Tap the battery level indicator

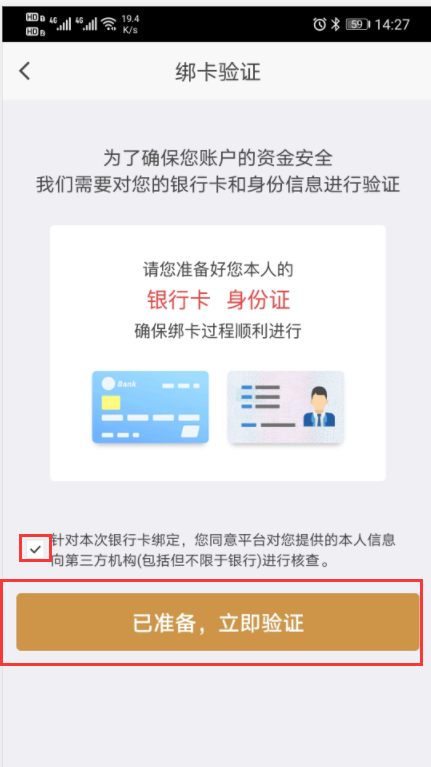click(x=358, y=24)
